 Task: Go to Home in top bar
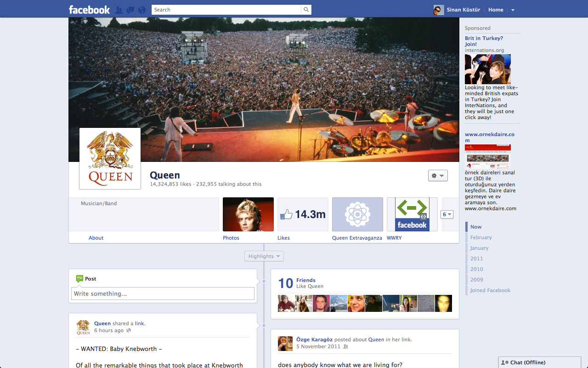coord(496,10)
